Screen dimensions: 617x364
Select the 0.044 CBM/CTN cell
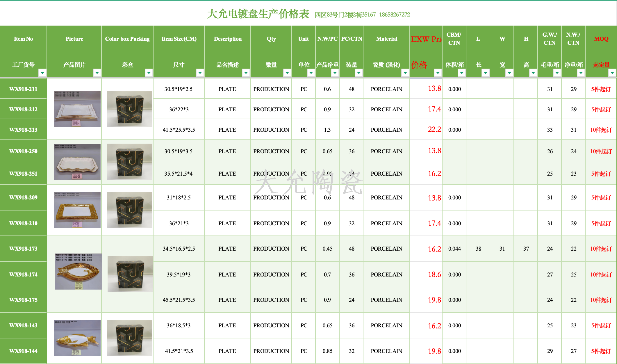454,249
